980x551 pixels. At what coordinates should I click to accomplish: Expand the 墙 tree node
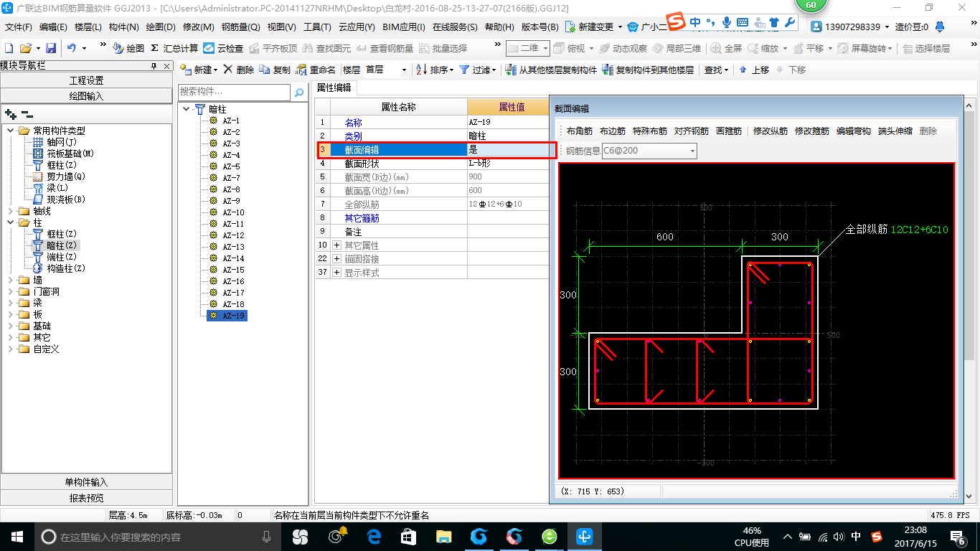11,280
